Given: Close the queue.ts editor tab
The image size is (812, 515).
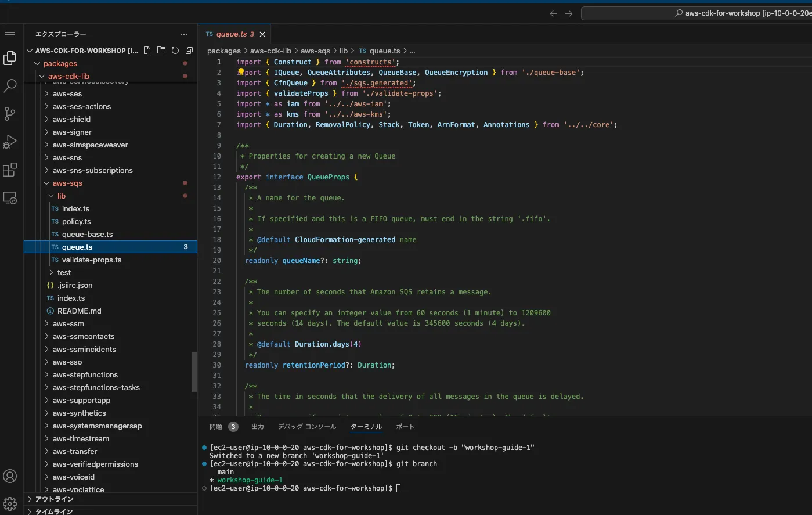Looking at the screenshot, I should 262,34.
